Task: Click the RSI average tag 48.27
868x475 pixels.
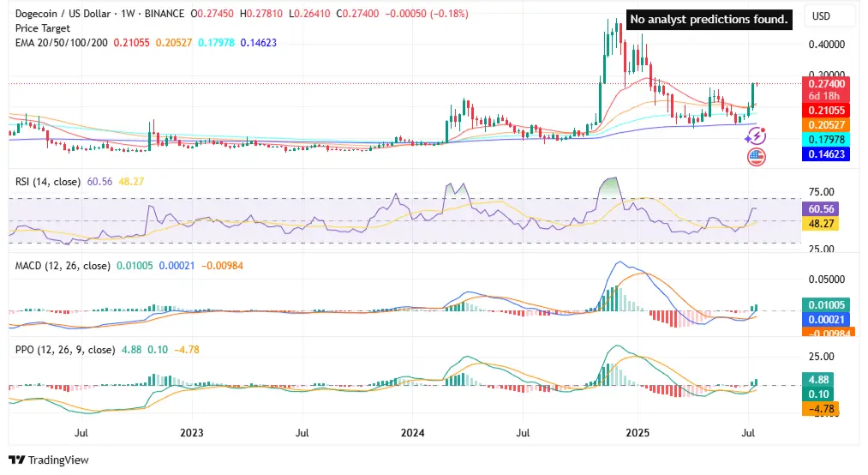Action: [x=820, y=224]
